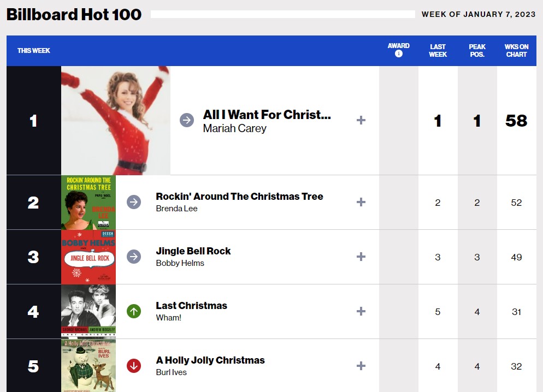This screenshot has height=392, width=543.
Task: Click Wham! Last Christmas cover thumbnail
Action: coord(88,311)
